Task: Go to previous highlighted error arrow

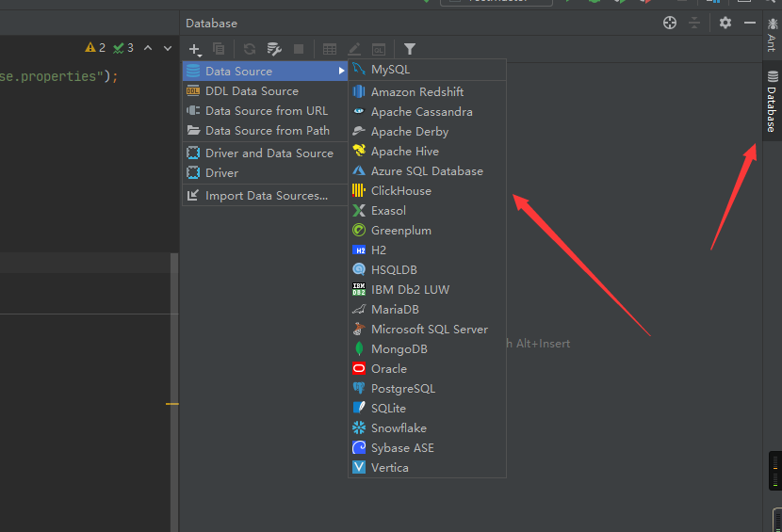Action: (x=148, y=48)
